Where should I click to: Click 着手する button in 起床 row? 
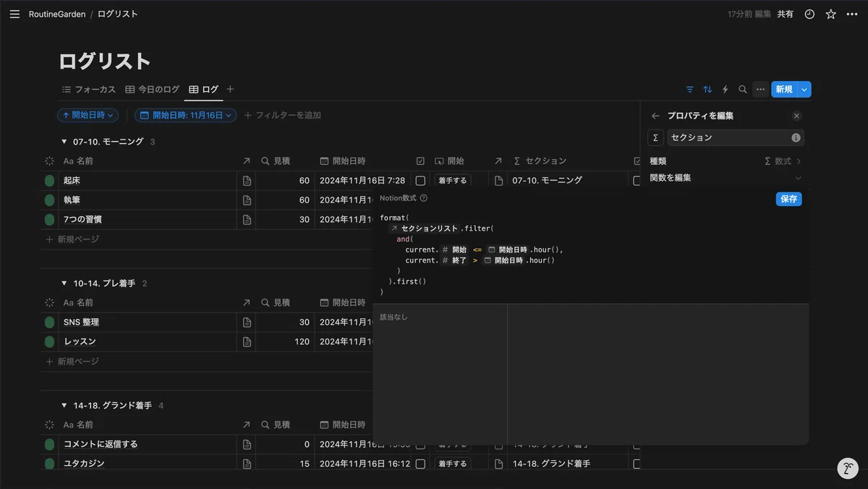pyautogui.click(x=453, y=180)
